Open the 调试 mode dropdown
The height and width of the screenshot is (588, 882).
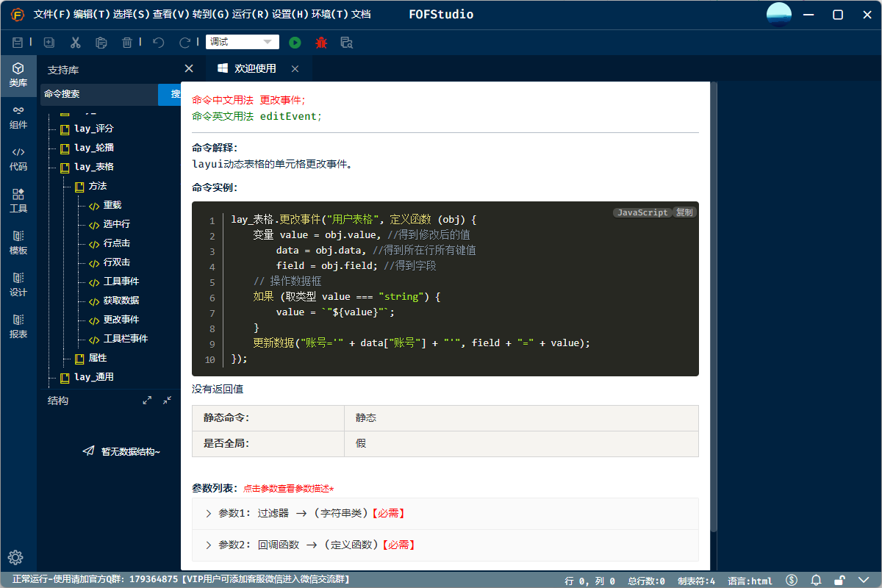click(243, 43)
